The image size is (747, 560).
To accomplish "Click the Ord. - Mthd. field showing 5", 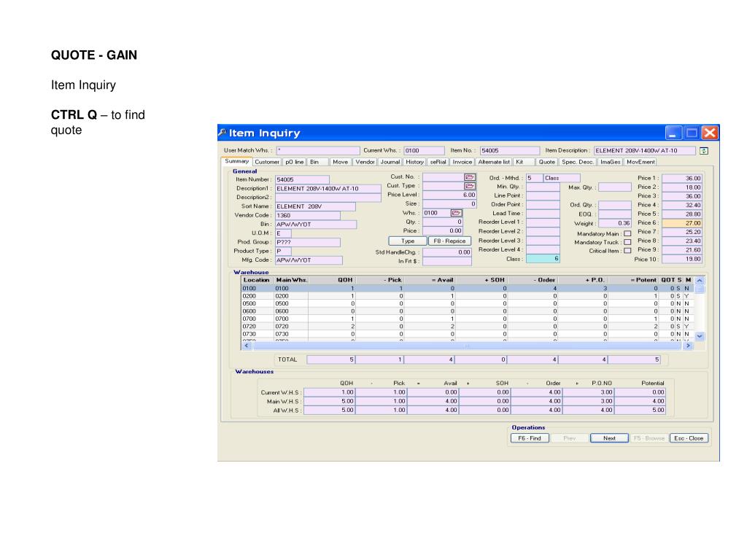I will 534,178.
